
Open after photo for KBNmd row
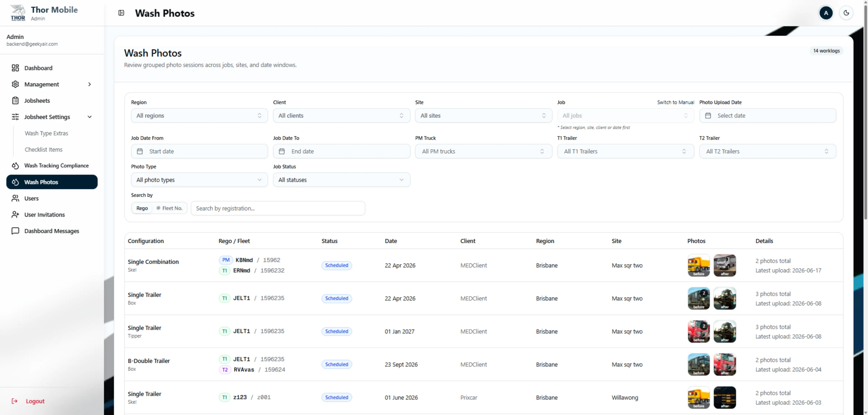pos(724,265)
